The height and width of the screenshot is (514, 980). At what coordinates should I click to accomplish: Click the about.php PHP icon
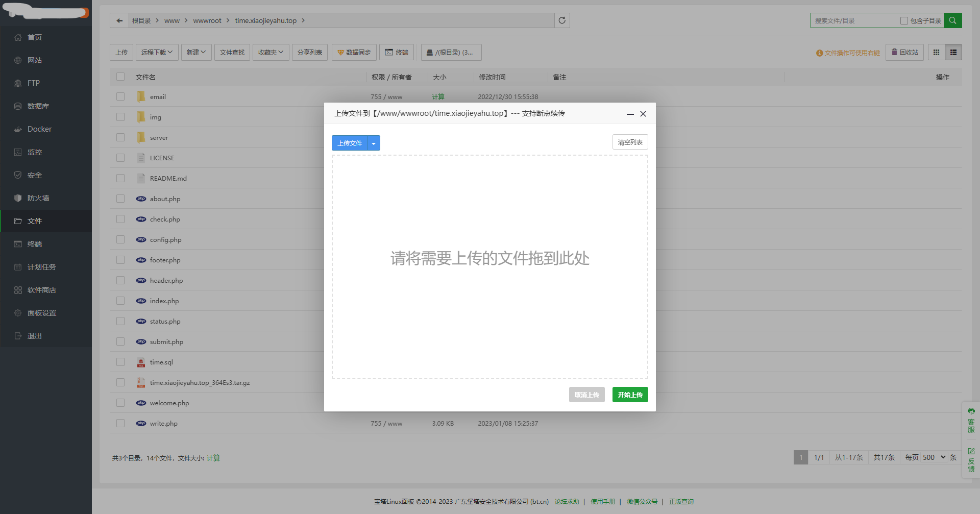(x=141, y=199)
